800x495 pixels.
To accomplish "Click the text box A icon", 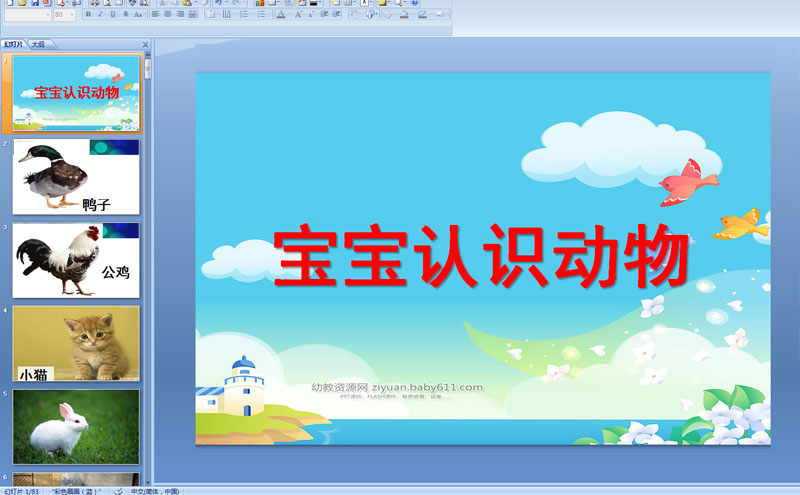I will (364, 3).
